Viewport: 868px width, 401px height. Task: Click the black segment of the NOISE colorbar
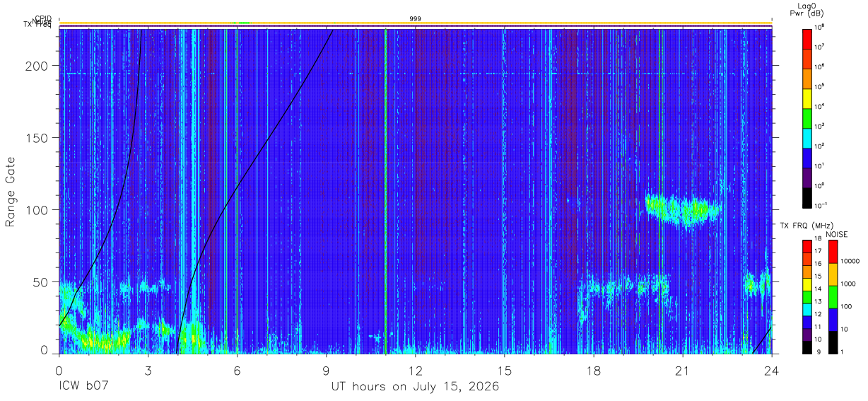tap(833, 341)
